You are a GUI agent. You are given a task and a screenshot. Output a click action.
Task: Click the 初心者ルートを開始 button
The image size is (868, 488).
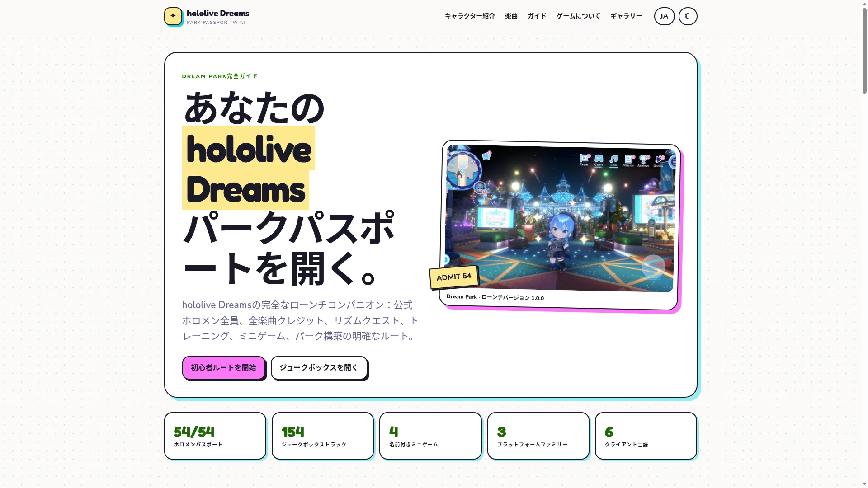click(223, 367)
